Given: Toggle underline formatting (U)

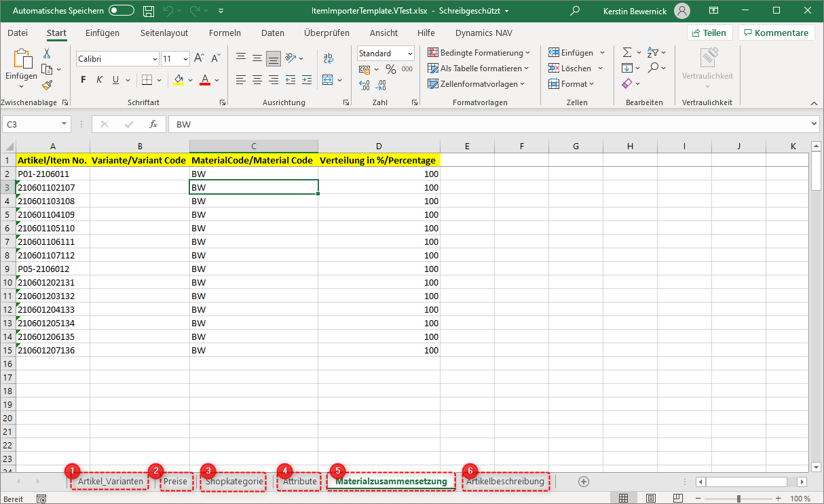Looking at the screenshot, I should pos(115,80).
